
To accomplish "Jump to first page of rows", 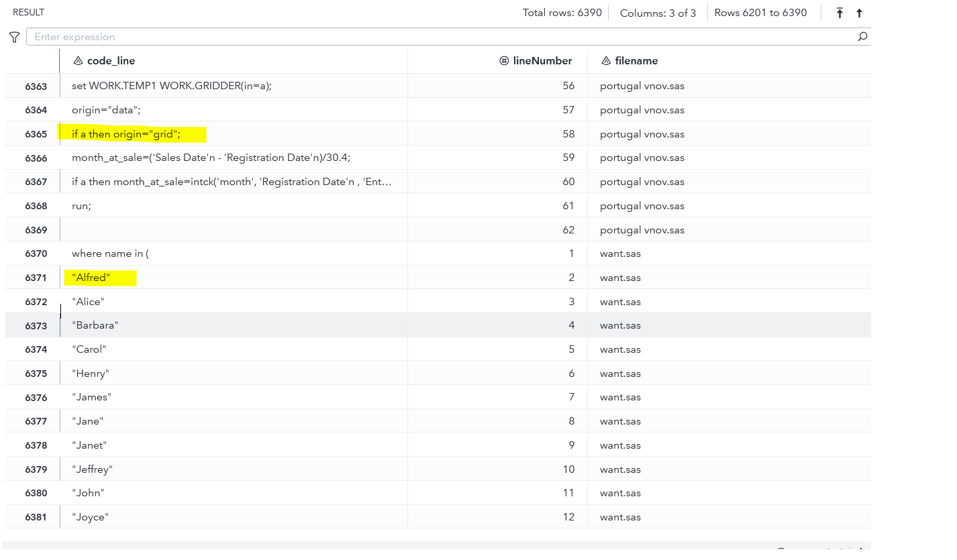I will 840,13.
